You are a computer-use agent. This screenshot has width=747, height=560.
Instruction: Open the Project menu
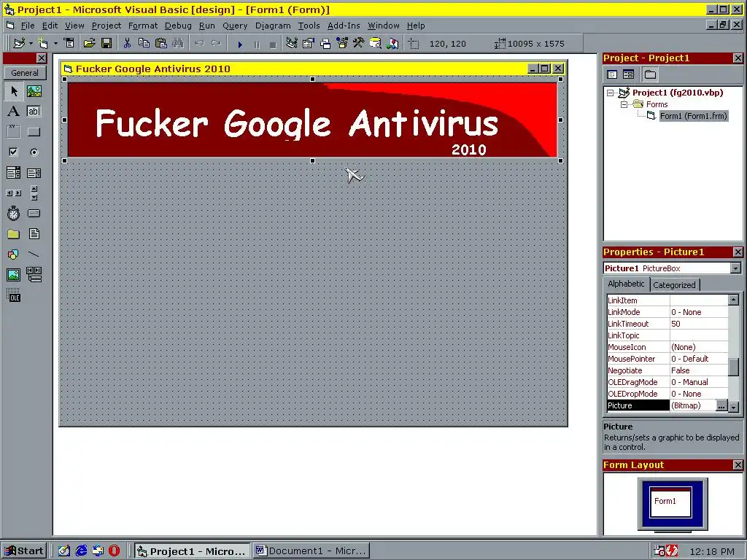coord(107,26)
